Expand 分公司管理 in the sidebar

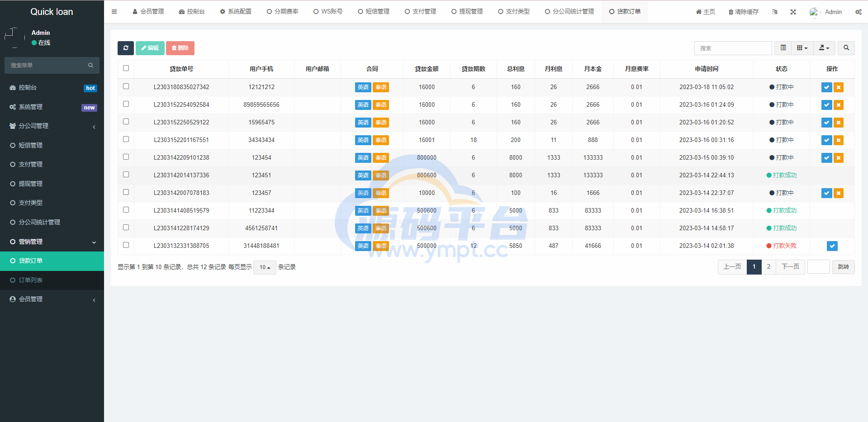pos(52,126)
